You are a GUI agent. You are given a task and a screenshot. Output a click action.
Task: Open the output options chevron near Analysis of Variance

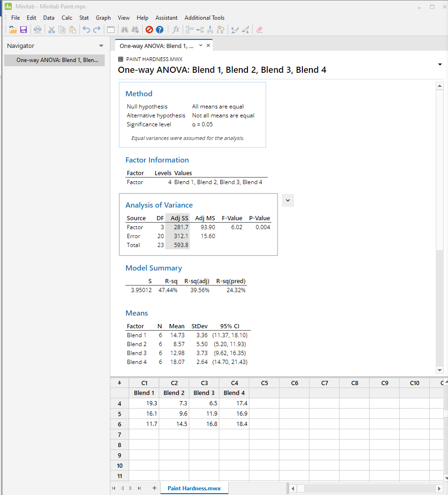(x=287, y=200)
